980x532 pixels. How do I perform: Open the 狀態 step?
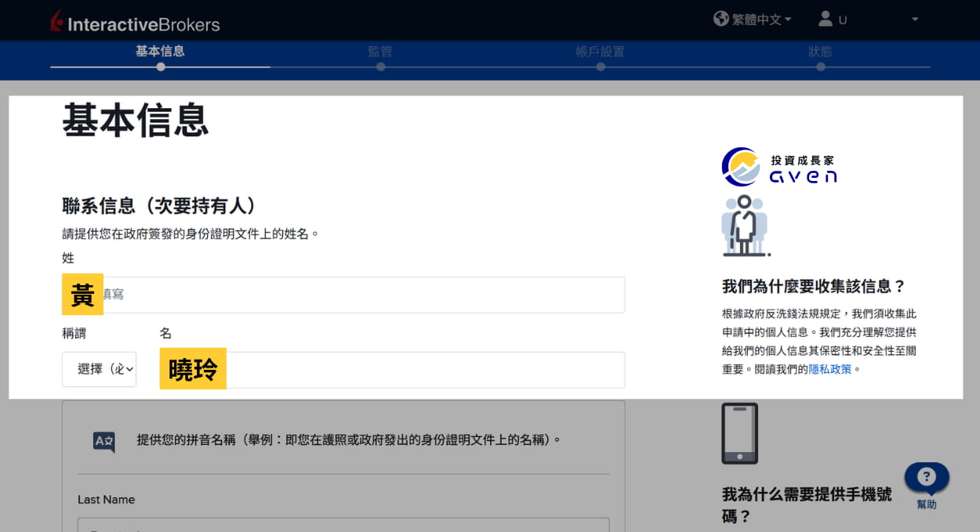(x=820, y=51)
